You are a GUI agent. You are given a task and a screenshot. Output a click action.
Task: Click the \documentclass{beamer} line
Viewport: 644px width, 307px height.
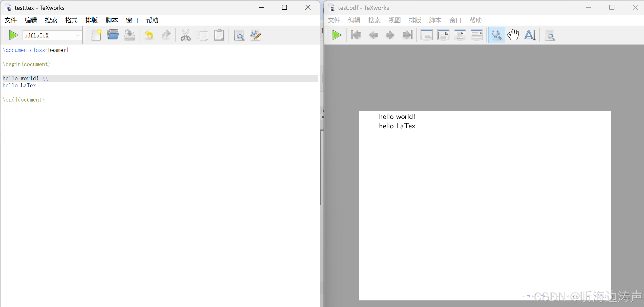tap(36, 50)
